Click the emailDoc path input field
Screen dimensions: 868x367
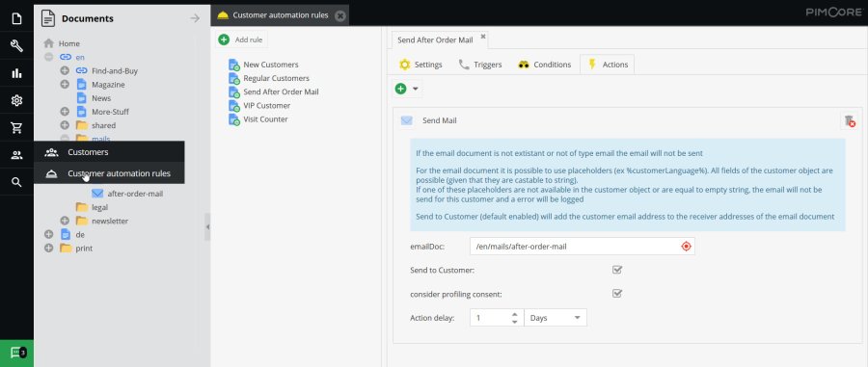[x=575, y=247]
